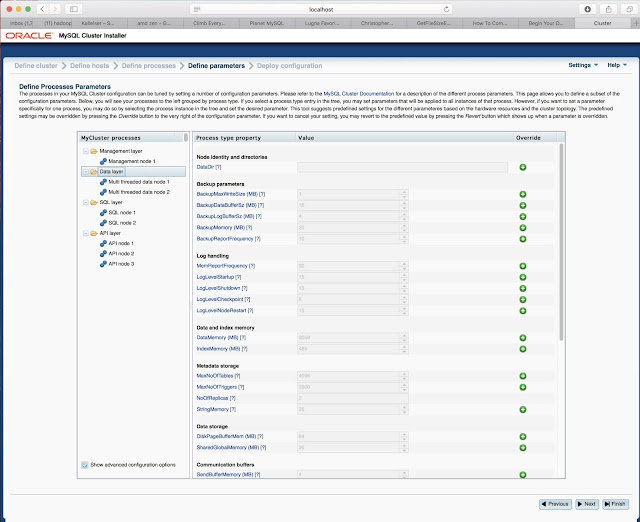The height and width of the screenshot is (522, 640).
Task: Click override plus icon for BackupMaxWriteSize
Action: (522, 194)
